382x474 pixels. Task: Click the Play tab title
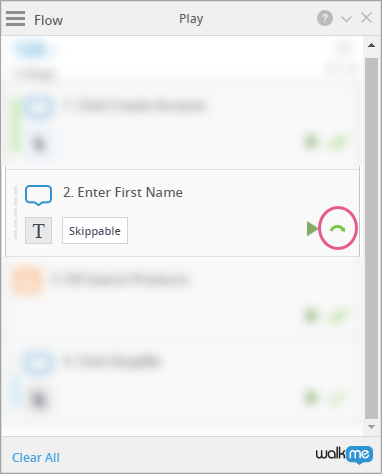[x=191, y=19]
